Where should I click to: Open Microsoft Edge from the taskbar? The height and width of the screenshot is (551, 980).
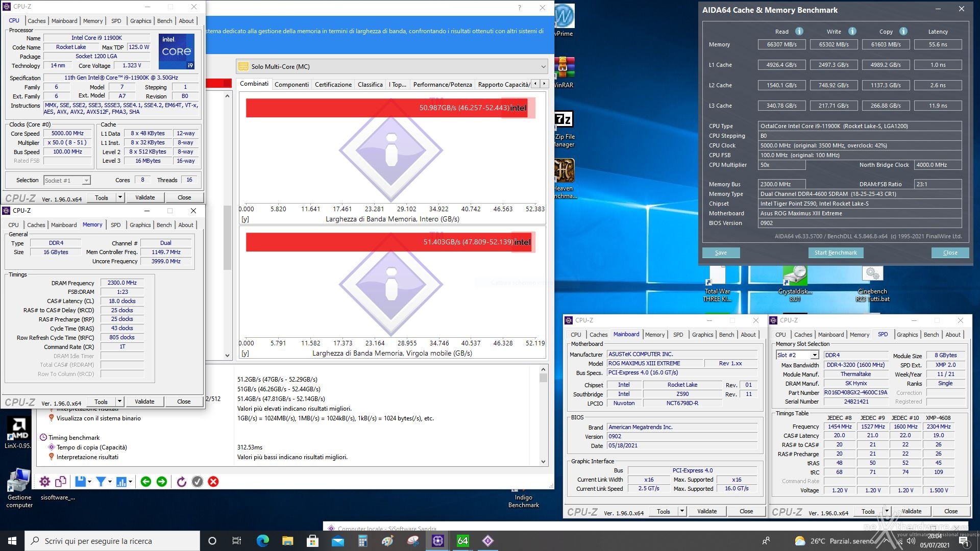pos(262,541)
